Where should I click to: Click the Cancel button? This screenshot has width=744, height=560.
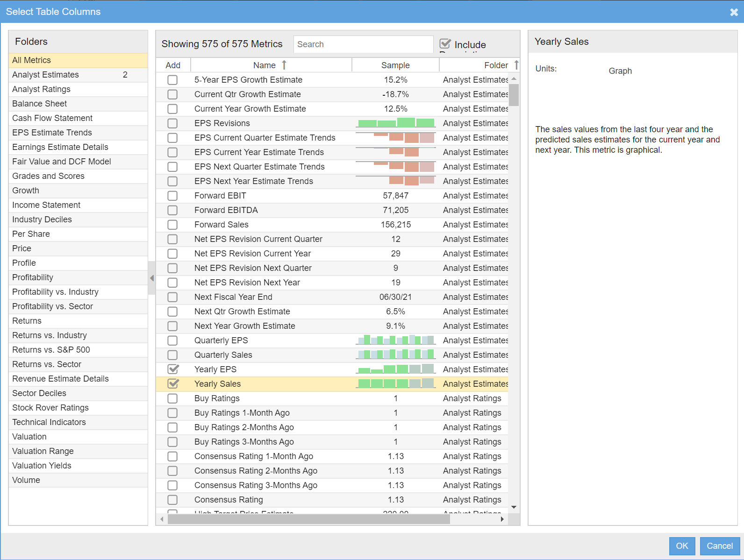pos(720,546)
